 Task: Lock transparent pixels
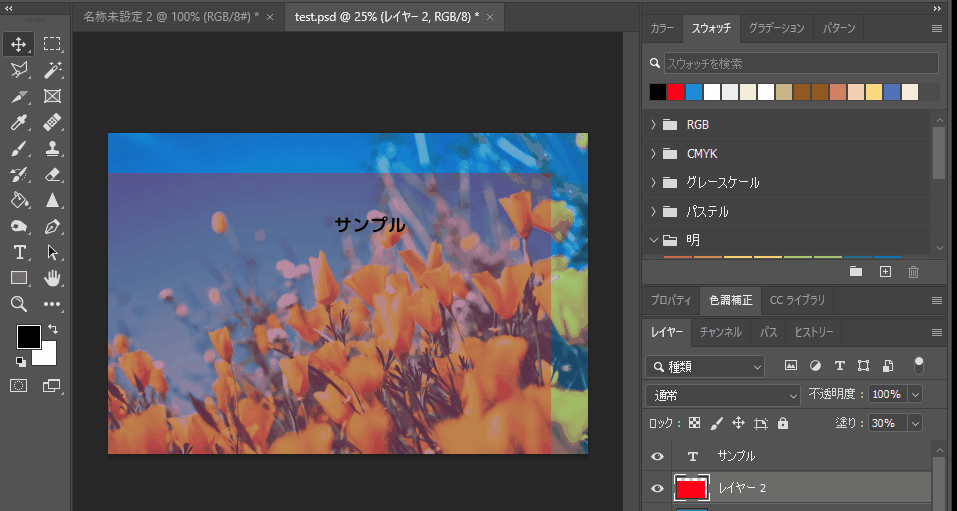point(695,422)
